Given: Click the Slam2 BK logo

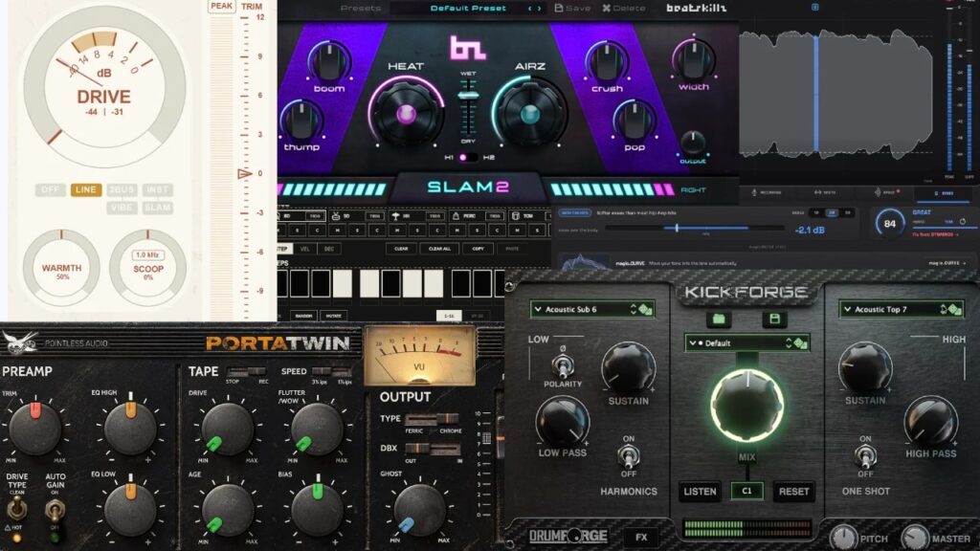Looking at the screenshot, I should pos(467,48).
